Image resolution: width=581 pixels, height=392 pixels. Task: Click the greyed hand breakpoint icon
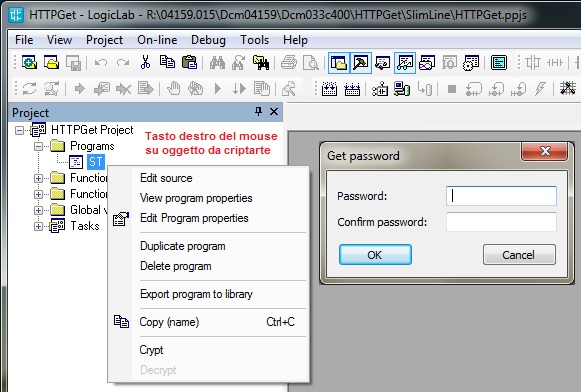[173, 89]
